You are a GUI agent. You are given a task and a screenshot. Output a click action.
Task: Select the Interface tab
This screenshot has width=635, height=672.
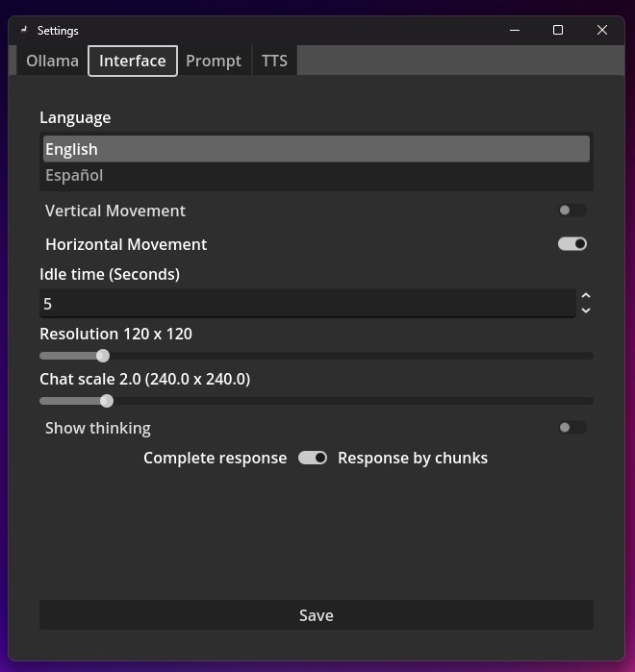pyautogui.click(x=133, y=61)
